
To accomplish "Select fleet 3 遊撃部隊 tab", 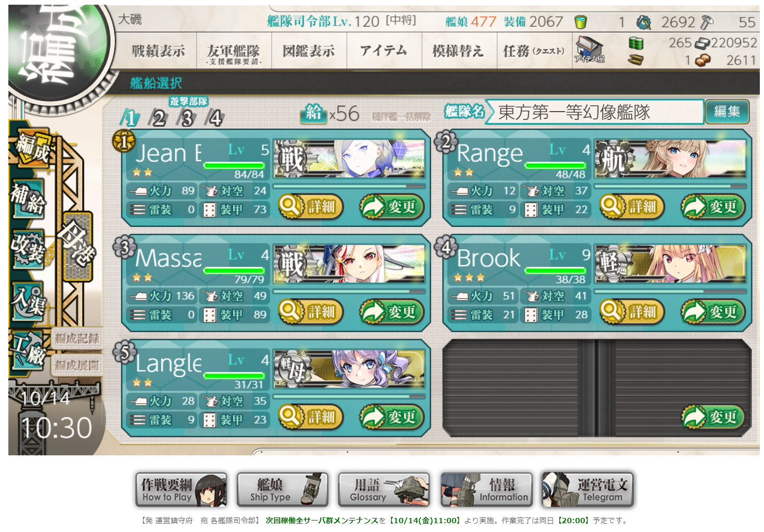I will pos(186,118).
